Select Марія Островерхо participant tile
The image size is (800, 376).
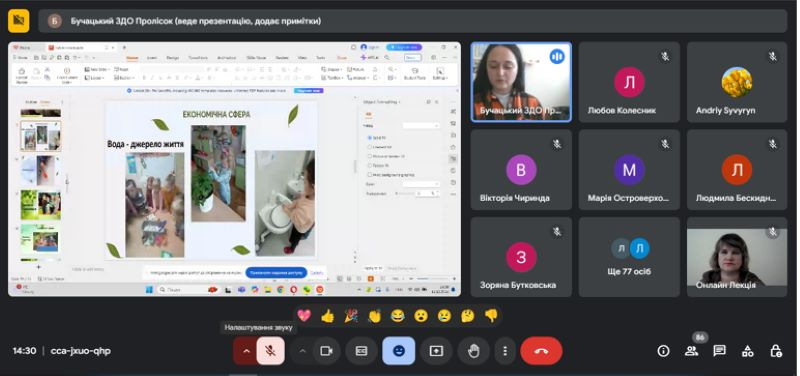click(629, 169)
